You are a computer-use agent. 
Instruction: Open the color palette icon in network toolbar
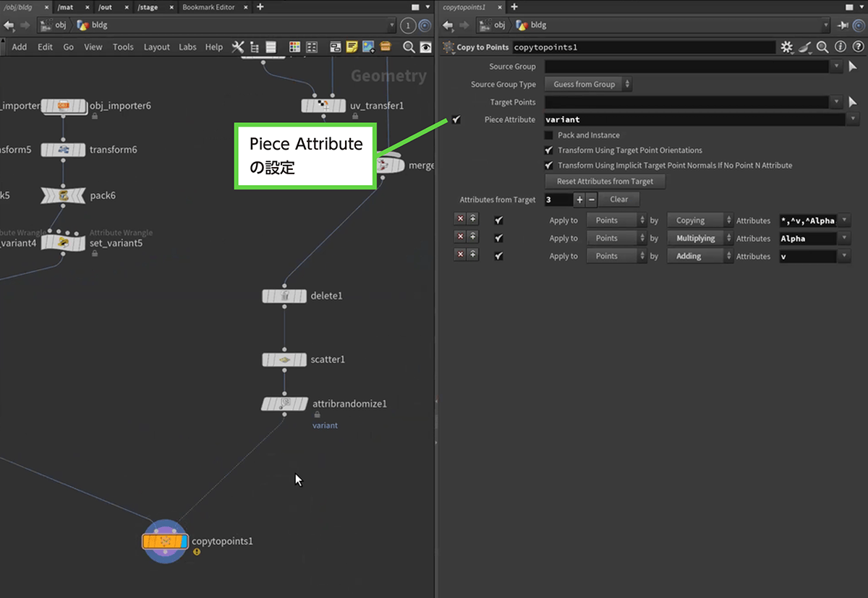(x=294, y=47)
